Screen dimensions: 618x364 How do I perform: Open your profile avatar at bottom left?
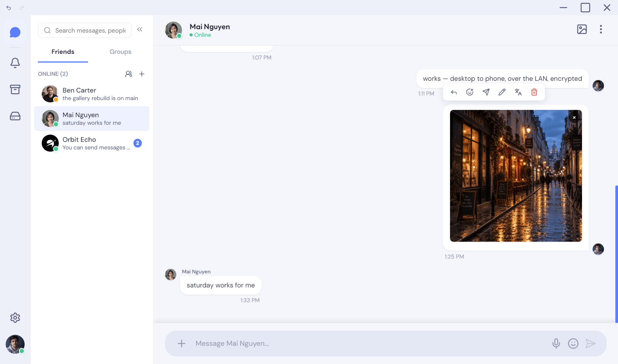(x=15, y=344)
